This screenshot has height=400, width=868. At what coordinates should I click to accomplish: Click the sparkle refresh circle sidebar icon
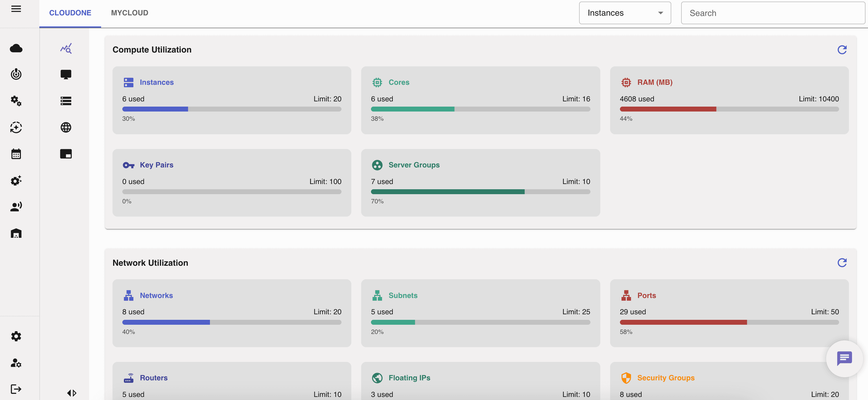pyautogui.click(x=16, y=127)
